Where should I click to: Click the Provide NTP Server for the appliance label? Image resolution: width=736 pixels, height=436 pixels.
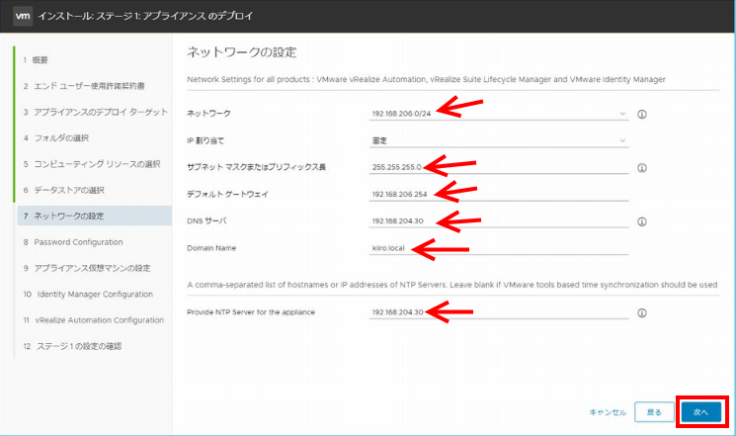tap(251, 312)
